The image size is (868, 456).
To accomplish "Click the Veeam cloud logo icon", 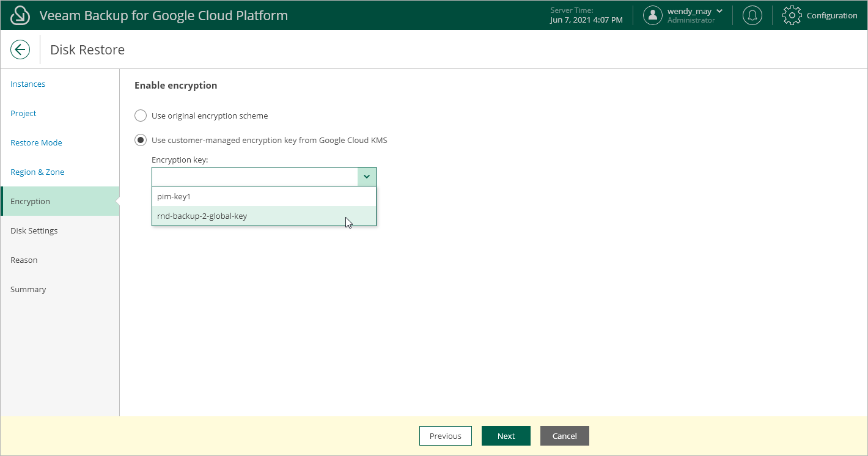I will click(20, 15).
